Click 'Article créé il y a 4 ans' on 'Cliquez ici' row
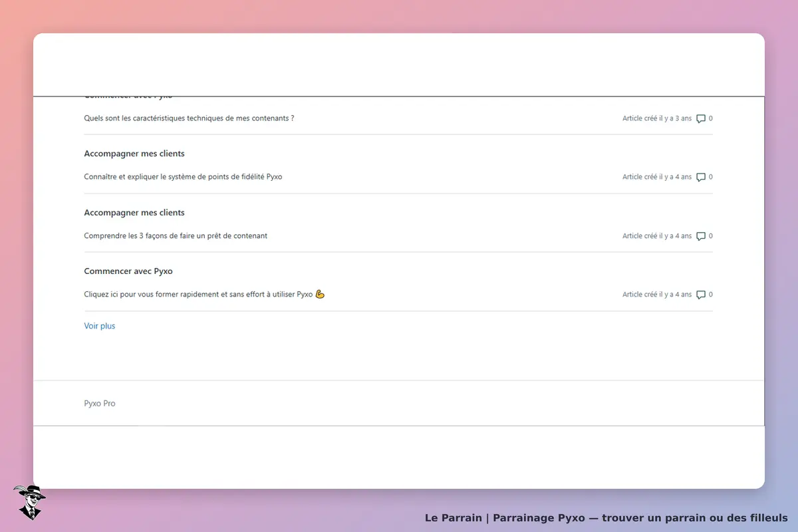Screen dimensions: 798x532 [657, 295]
